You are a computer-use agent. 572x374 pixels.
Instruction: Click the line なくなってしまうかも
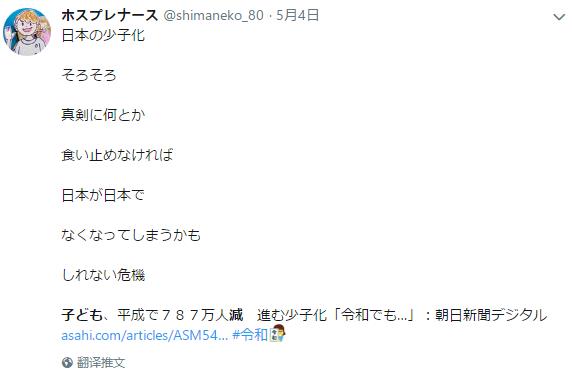pyautogui.click(x=131, y=235)
